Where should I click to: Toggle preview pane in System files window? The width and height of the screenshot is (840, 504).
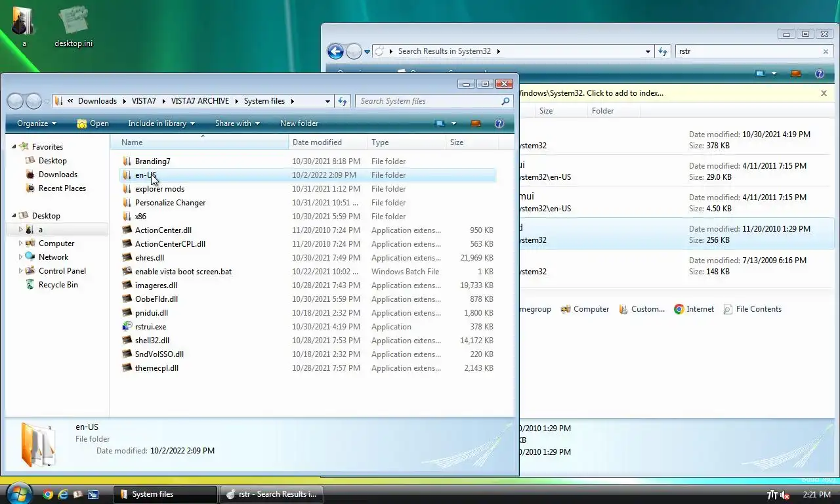476,123
